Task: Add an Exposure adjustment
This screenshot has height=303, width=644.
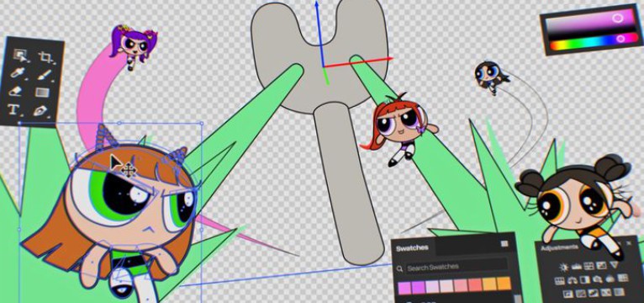Action: (602, 266)
